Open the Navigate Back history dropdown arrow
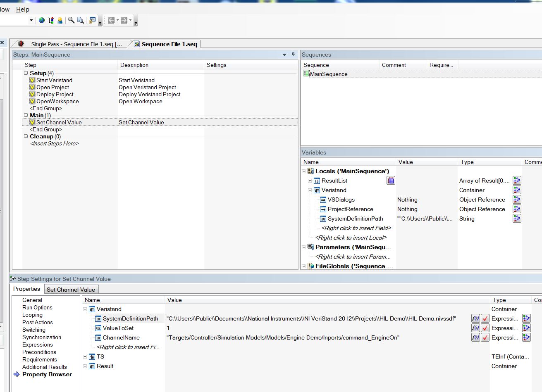 117,20
